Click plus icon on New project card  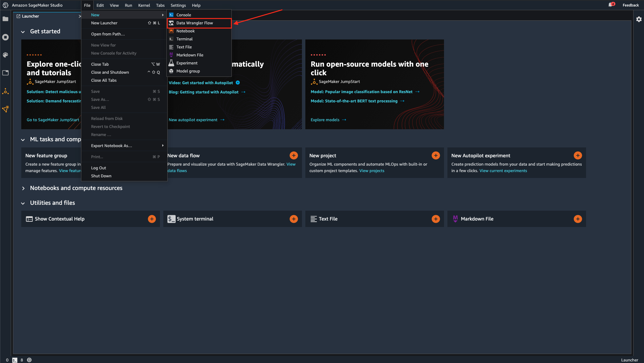tap(435, 155)
